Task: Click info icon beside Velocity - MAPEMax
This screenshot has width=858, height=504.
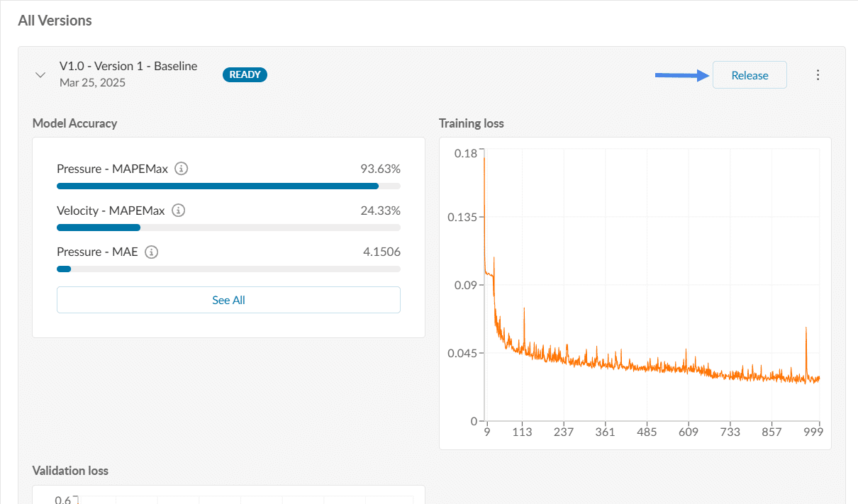Action: (179, 211)
